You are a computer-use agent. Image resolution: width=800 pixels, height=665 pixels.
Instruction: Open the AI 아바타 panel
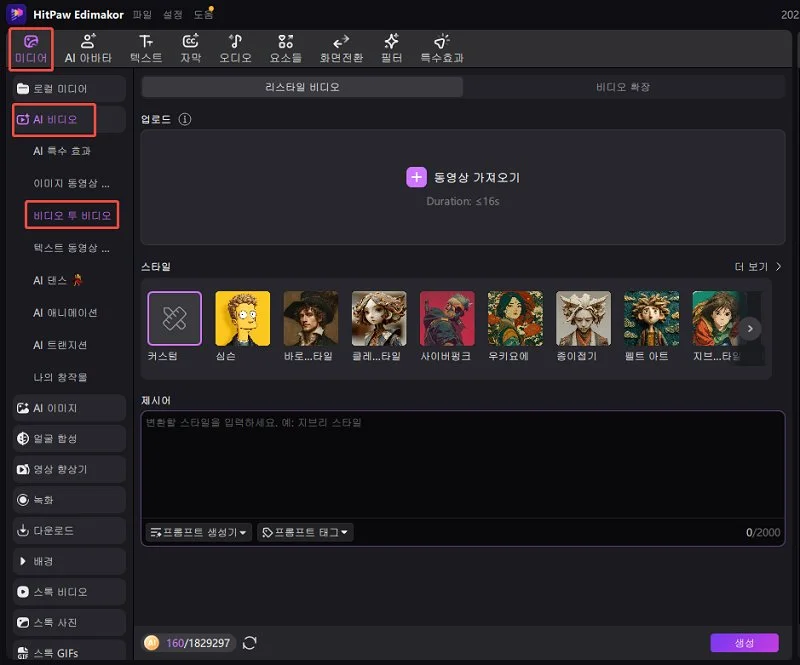(x=87, y=47)
